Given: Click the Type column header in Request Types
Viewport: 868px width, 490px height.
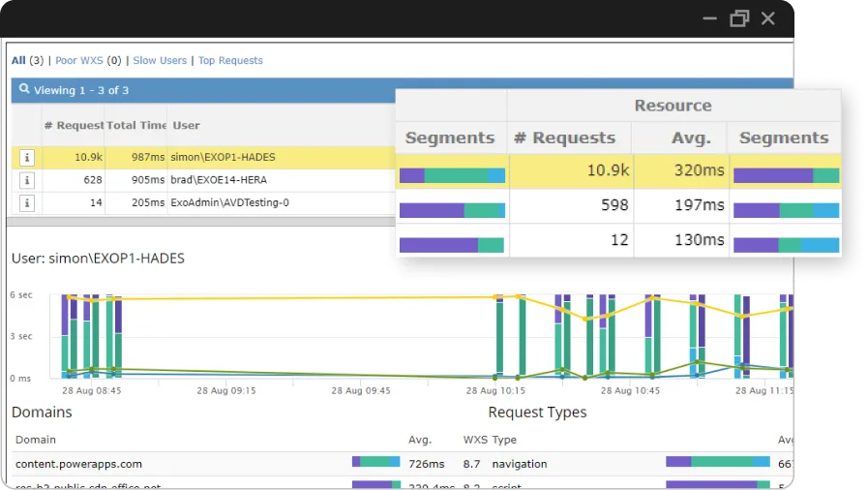Looking at the screenshot, I should pyautogui.click(x=504, y=440).
